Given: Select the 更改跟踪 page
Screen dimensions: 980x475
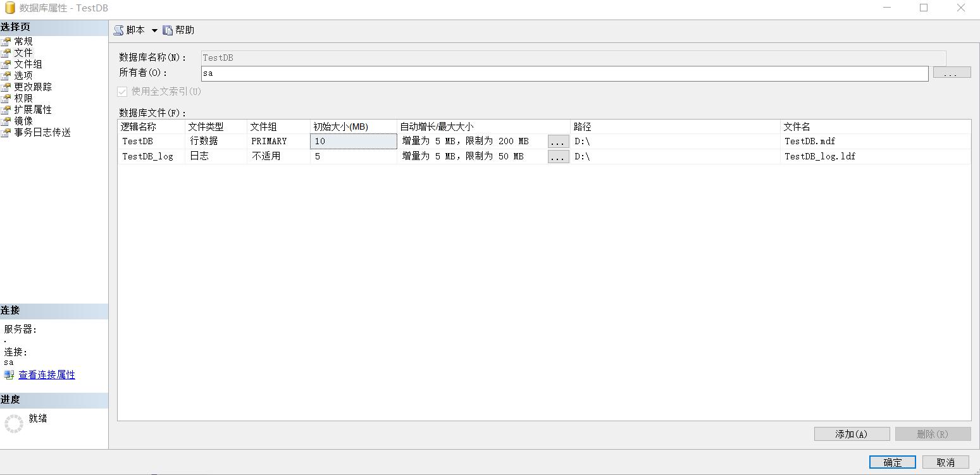Looking at the screenshot, I should tap(33, 87).
